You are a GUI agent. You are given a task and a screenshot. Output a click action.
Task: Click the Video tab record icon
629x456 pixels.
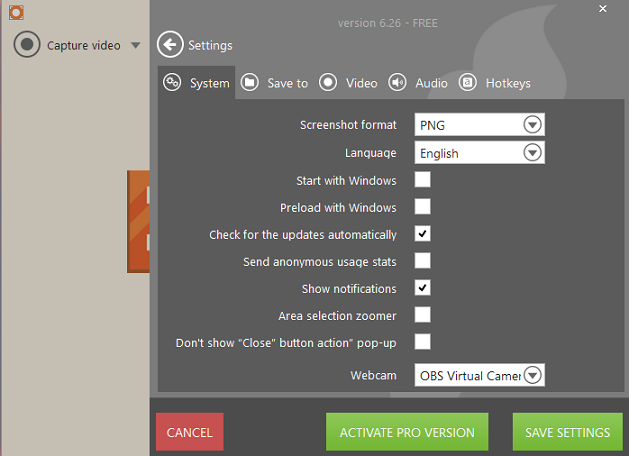pyautogui.click(x=328, y=83)
